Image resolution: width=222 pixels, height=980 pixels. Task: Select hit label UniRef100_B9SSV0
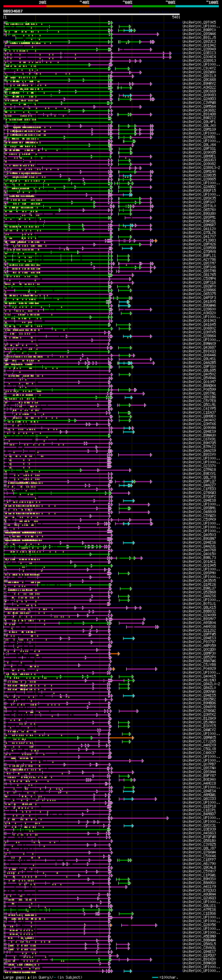click(x=199, y=454)
